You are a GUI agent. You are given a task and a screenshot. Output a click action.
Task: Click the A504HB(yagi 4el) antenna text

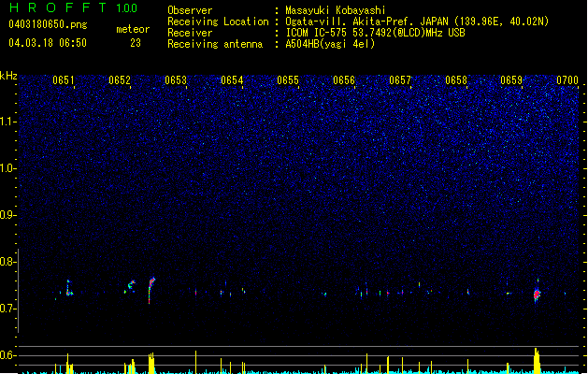pos(330,44)
